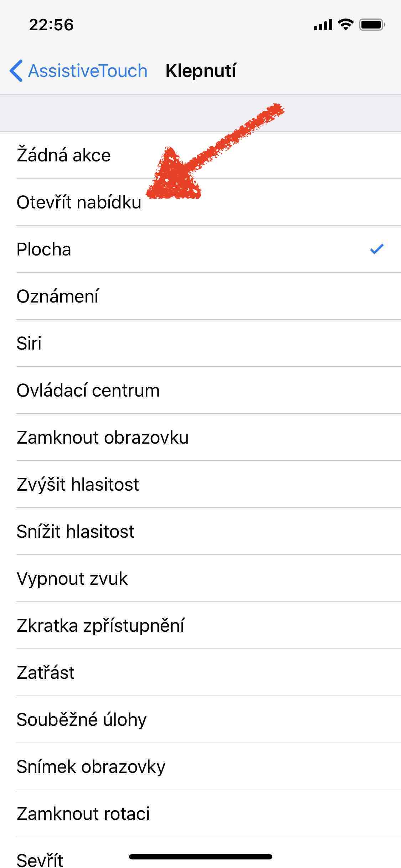Tap the back chevron arrow icon
The image size is (401, 868).
coord(16,71)
